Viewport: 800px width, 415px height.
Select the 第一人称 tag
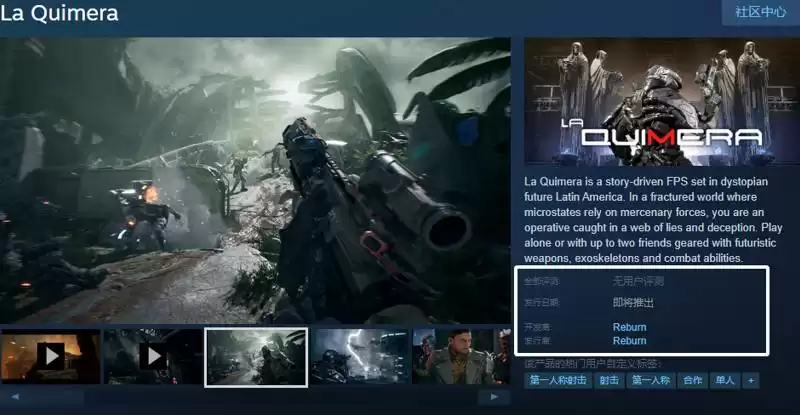651,380
